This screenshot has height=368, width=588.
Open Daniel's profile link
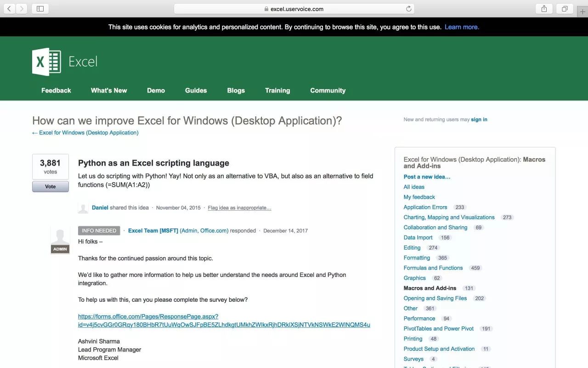pyautogui.click(x=100, y=208)
